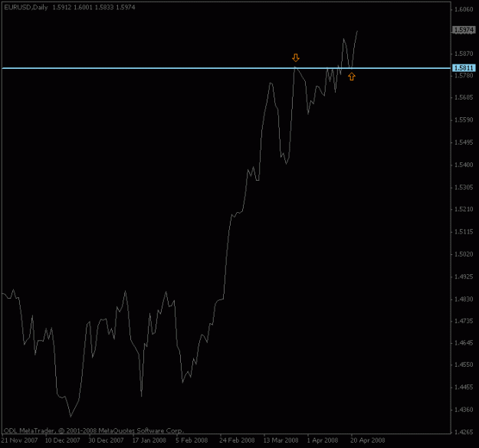Click the 1.6001 high value in header
The image size is (479, 448).
coord(83,8)
